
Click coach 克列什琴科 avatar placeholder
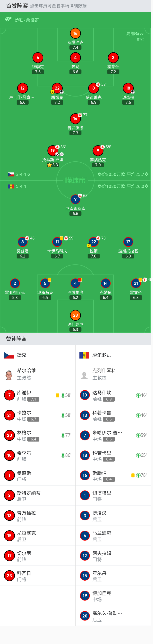(84, 375)
